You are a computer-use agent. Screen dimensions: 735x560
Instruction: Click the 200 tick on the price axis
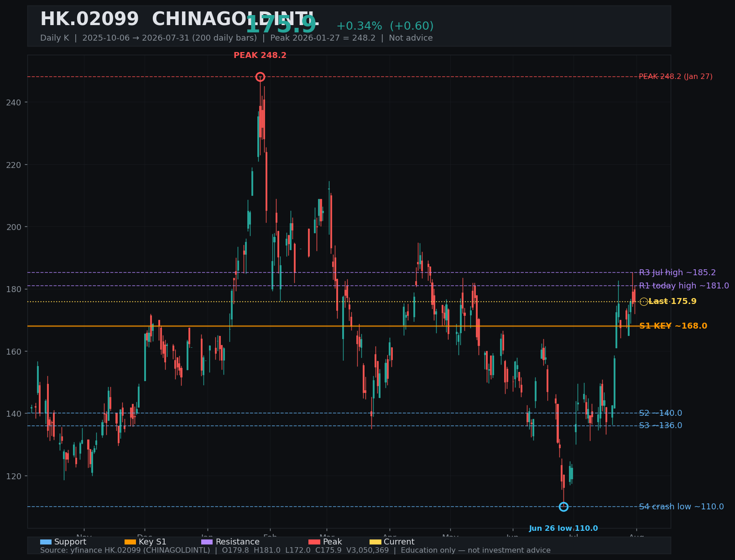[14, 227]
